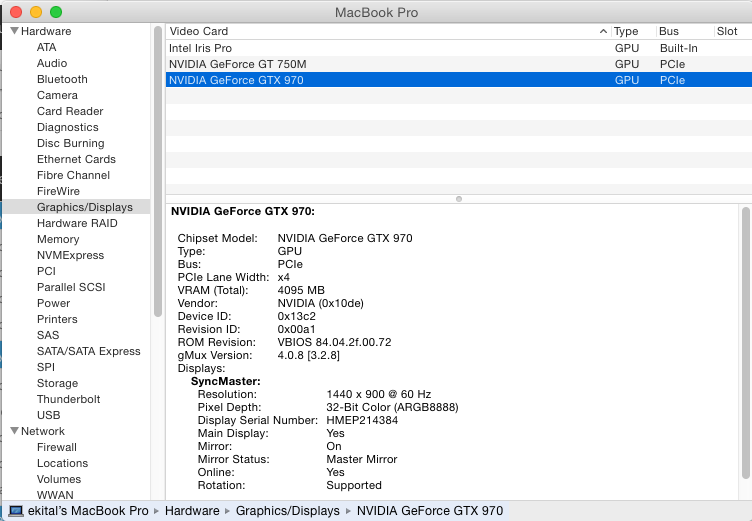The width and height of the screenshot is (752, 521).
Task: Select Graphics/Displays in the sidebar
Action: [x=85, y=207]
